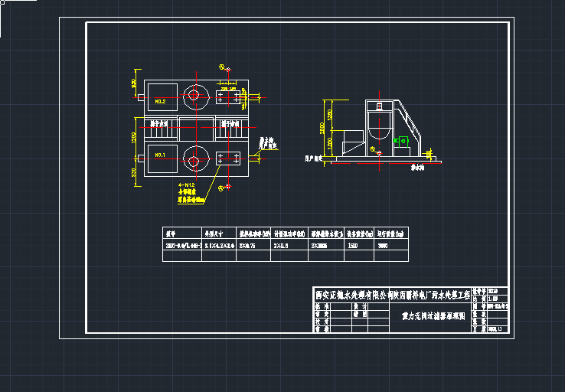Click the upper concentric circle in plan view

pyautogui.click(x=195, y=94)
